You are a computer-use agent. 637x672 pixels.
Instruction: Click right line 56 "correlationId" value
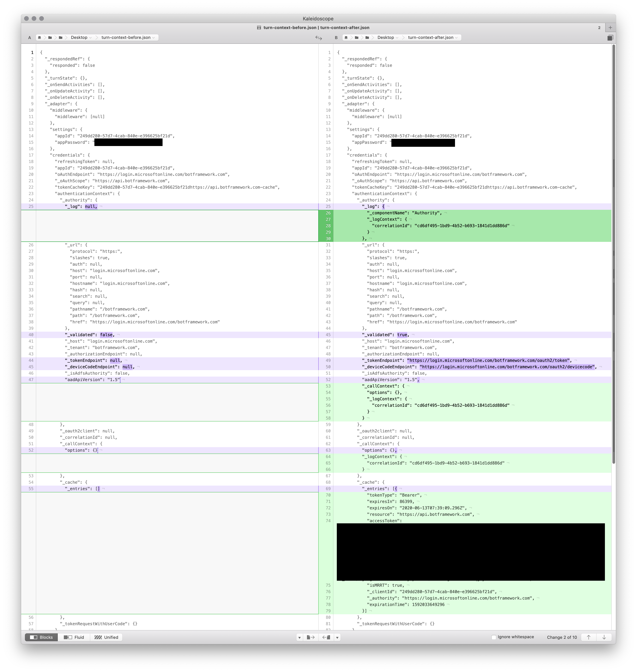click(462, 405)
